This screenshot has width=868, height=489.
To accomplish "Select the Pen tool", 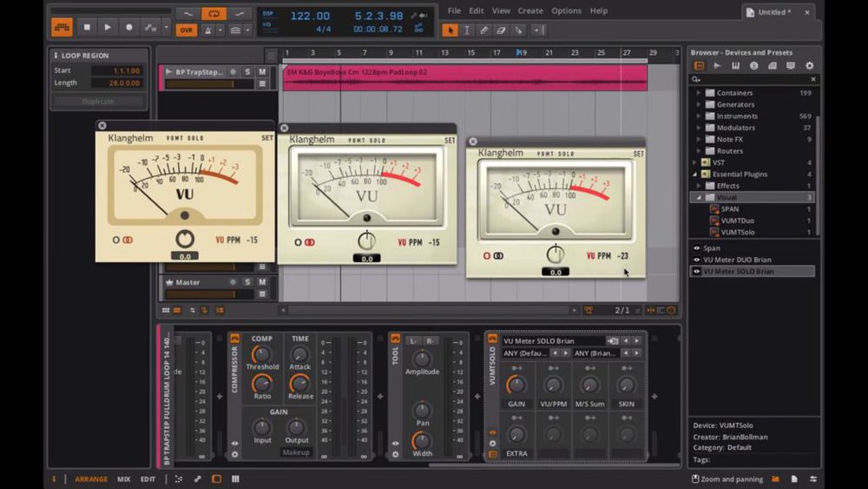I will 484,30.
